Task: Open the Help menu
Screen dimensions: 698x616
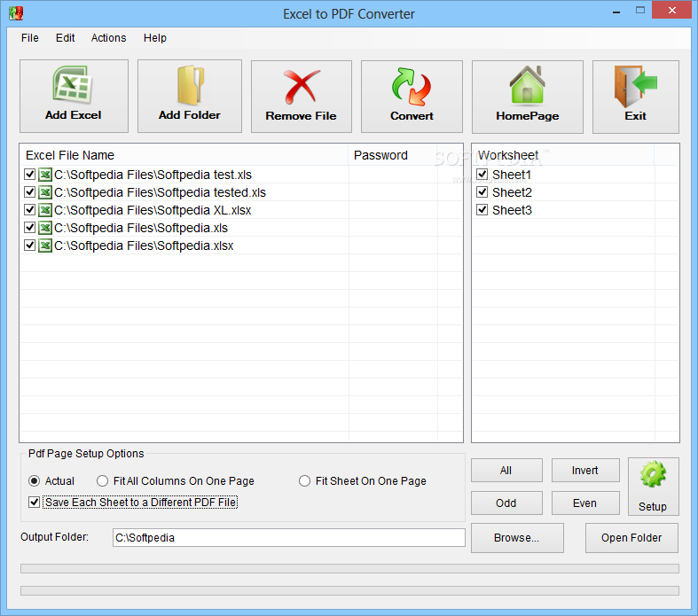Action: click(x=155, y=38)
